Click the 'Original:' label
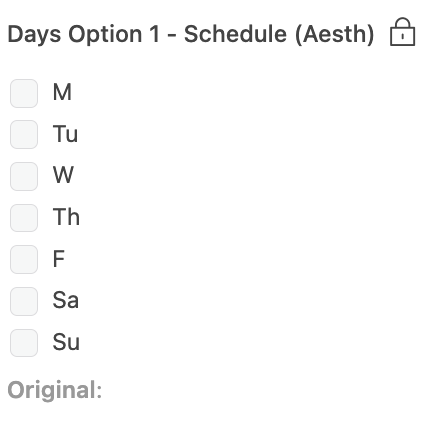The image size is (446, 428). (55, 390)
